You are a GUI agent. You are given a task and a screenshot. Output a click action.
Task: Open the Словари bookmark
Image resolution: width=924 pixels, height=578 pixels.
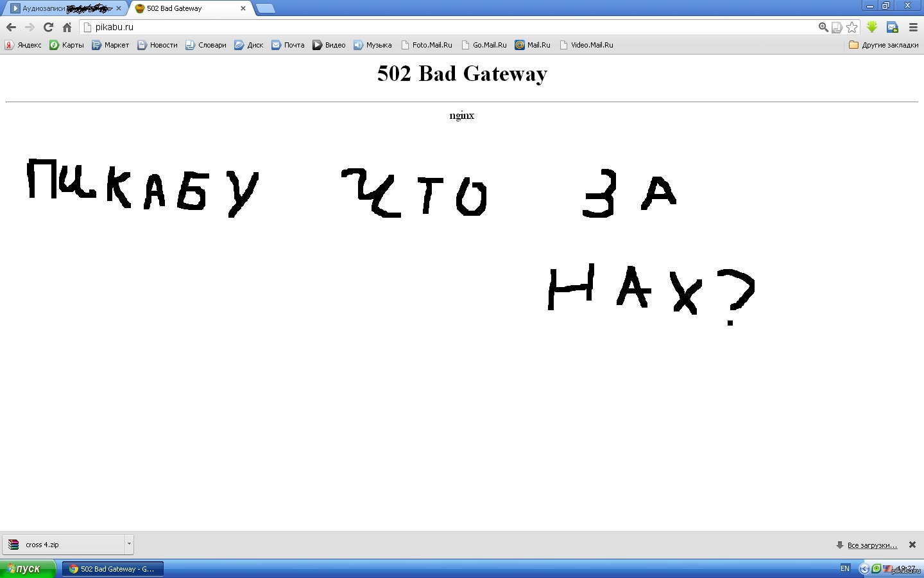(206, 45)
